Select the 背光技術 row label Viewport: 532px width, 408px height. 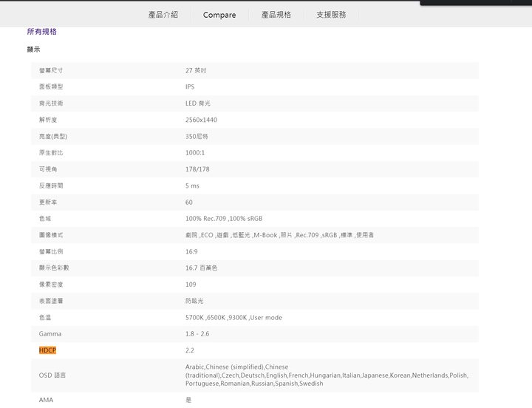pyautogui.click(x=51, y=103)
